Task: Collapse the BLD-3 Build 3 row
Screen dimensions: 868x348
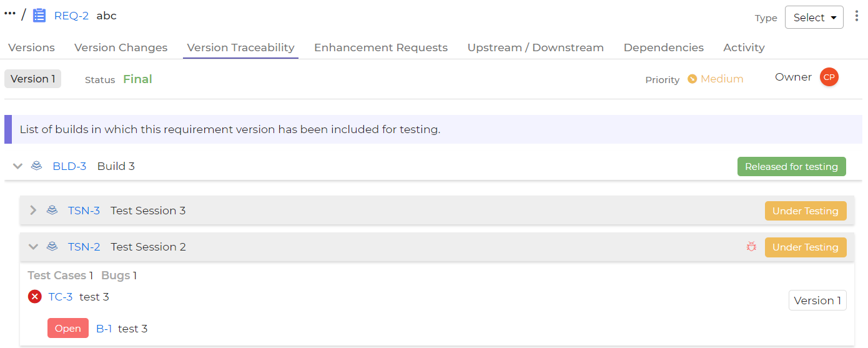Action: point(17,166)
